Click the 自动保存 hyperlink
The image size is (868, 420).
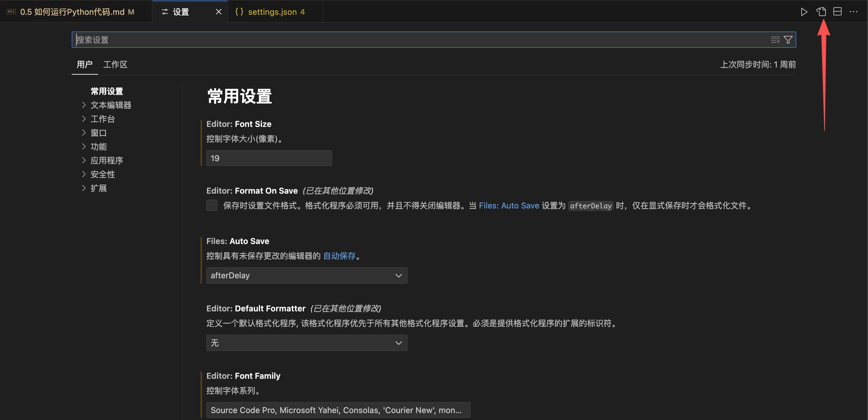click(339, 256)
